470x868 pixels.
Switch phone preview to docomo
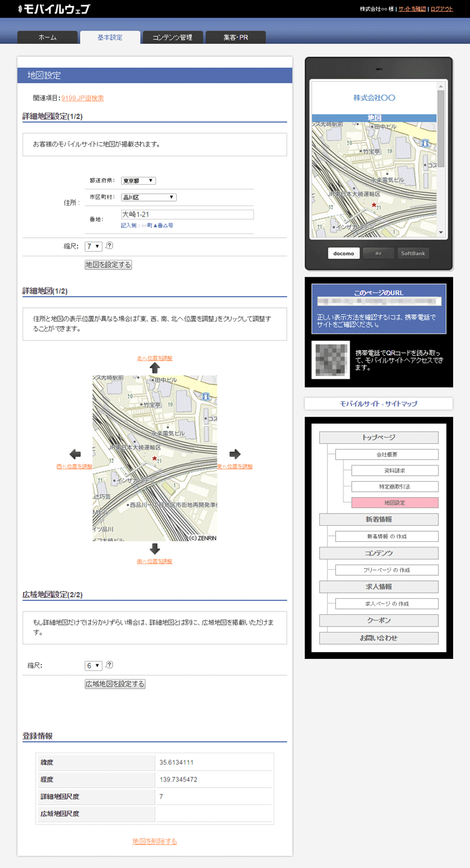click(x=343, y=254)
